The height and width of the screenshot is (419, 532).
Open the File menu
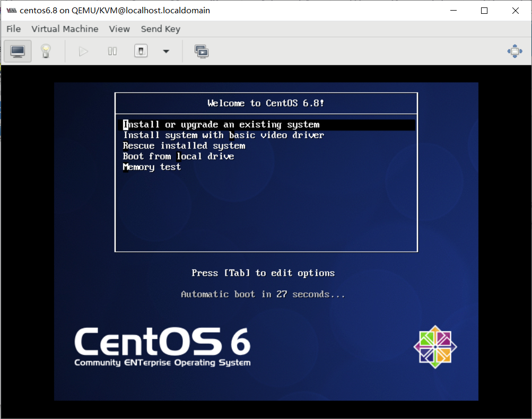tap(14, 29)
